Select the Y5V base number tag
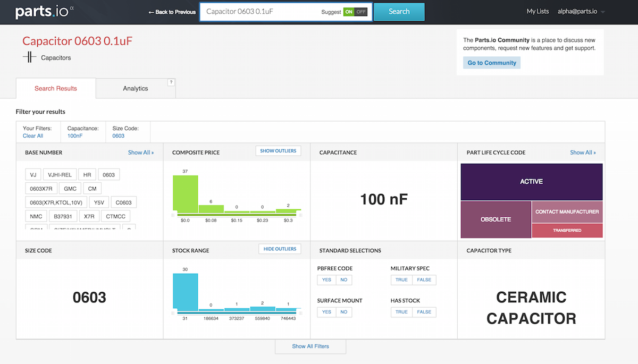This screenshot has width=638, height=364. tap(99, 202)
